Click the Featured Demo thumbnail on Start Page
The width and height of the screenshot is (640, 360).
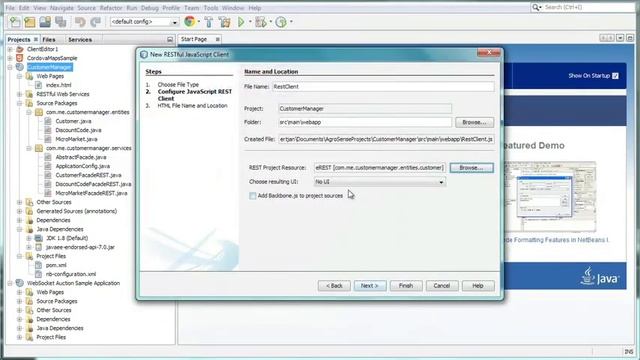tap(550, 196)
